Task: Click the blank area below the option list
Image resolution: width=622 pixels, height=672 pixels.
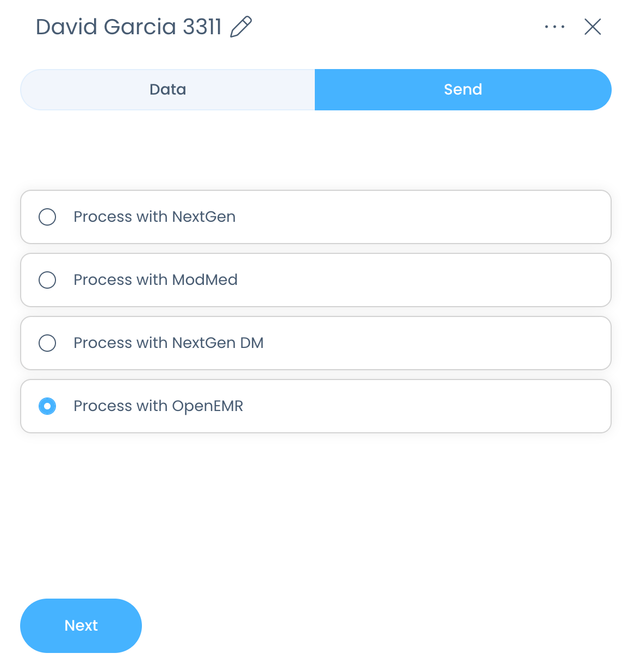Action: tap(315, 511)
